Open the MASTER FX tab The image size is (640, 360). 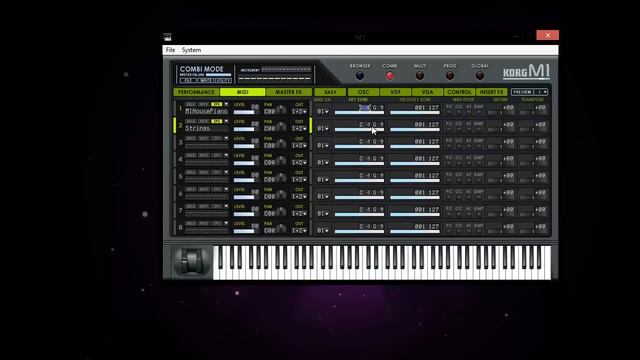pos(289,92)
